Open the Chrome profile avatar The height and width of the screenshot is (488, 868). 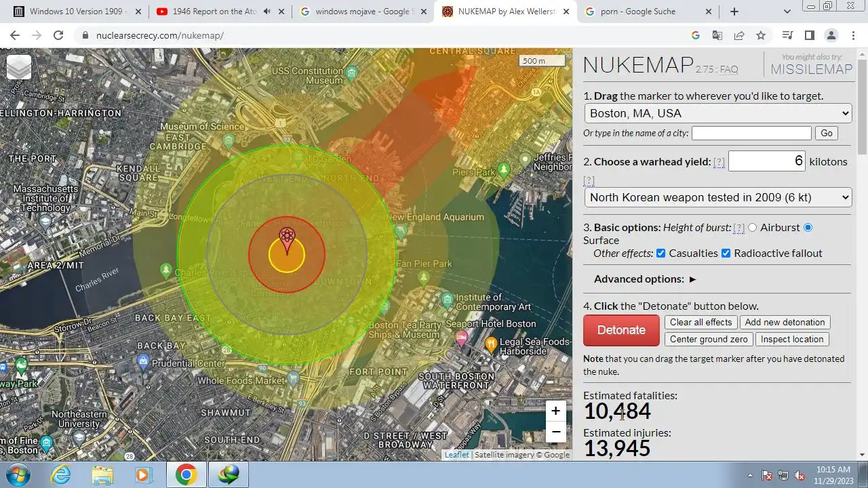(x=831, y=35)
